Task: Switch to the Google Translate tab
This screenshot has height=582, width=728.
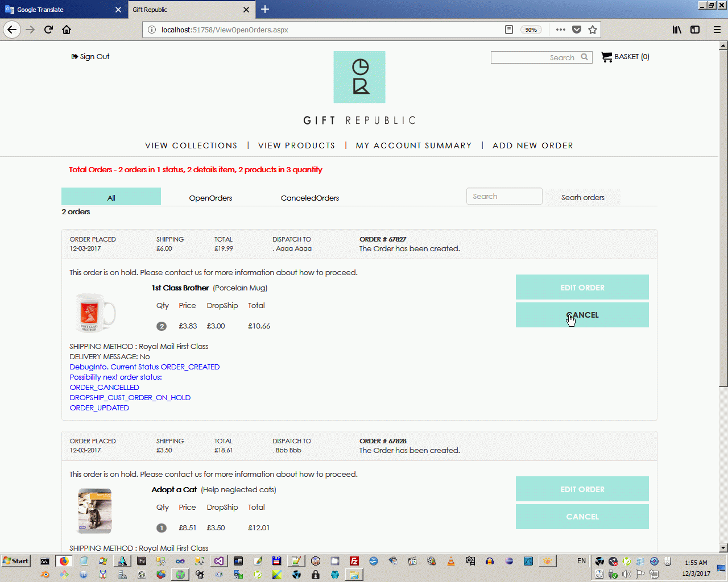Action: point(63,10)
